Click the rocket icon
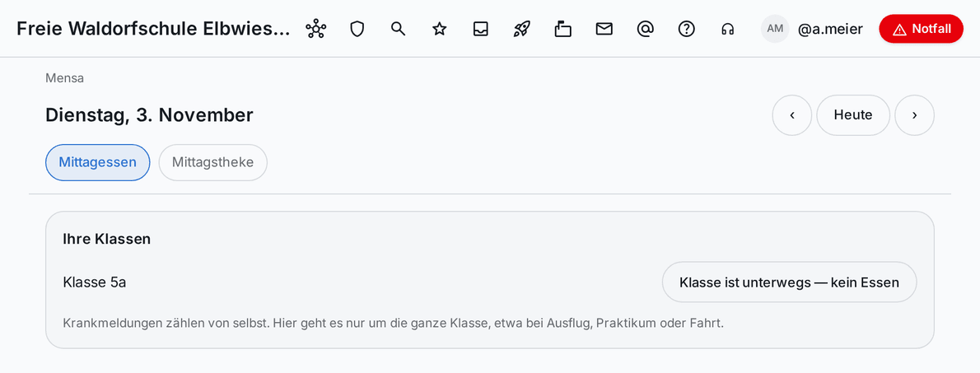The height and width of the screenshot is (373, 980). coord(522,29)
